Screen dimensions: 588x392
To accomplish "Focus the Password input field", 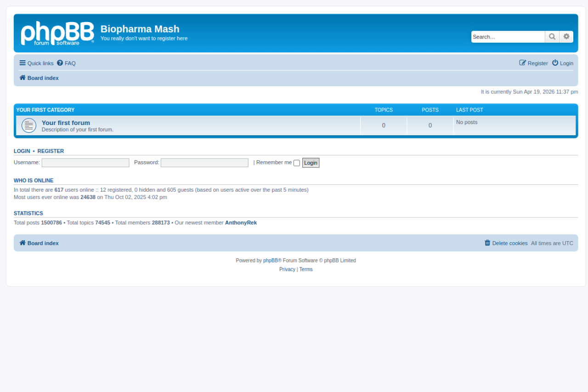I will [x=204, y=163].
